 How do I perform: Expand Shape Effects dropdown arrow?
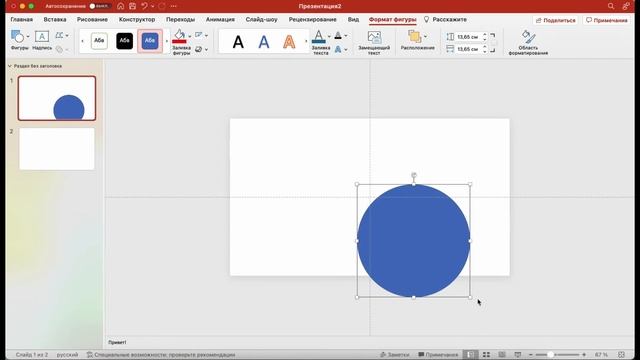click(206, 49)
